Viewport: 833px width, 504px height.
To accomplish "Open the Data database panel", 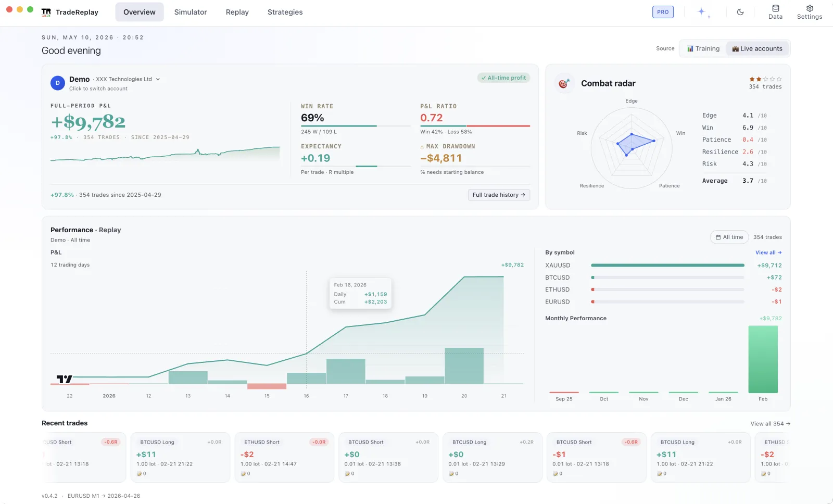I will coord(775,12).
